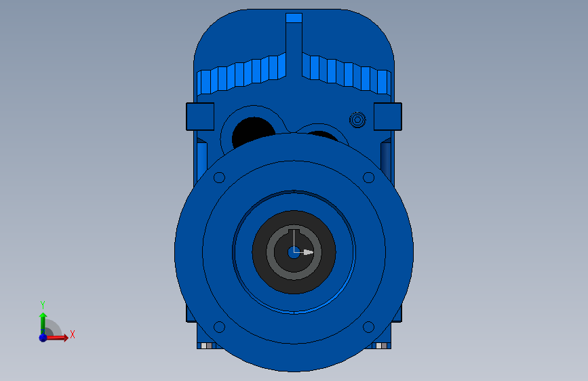This screenshot has width=588, height=381.
Task: Select the vertical center rib on the motor cover
Action: pos(294,45)
